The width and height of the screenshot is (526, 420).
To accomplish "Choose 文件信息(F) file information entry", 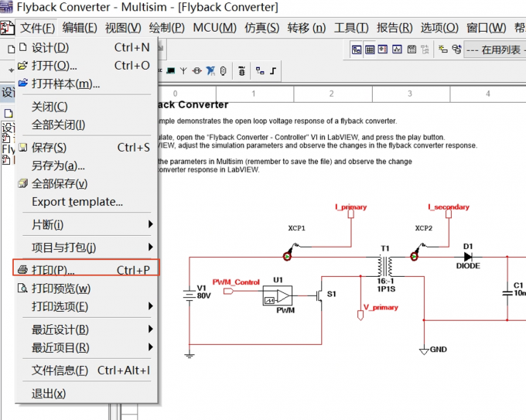I will point(86,370).
